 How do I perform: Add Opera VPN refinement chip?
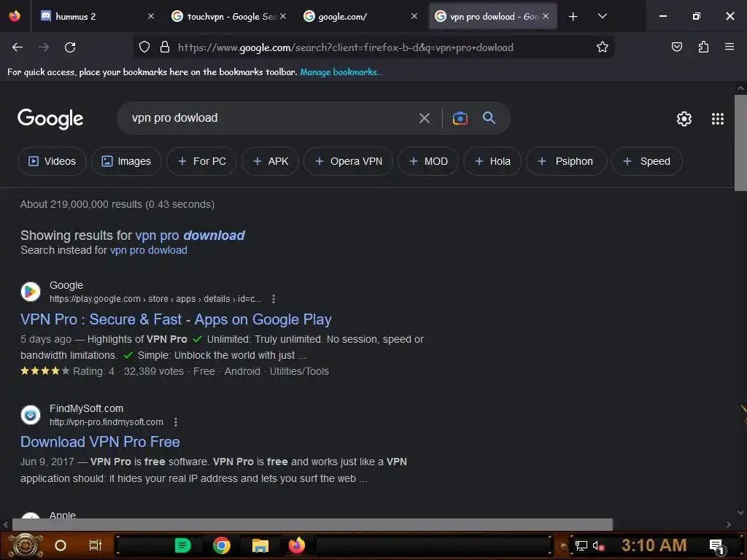(x=348, y=161)
